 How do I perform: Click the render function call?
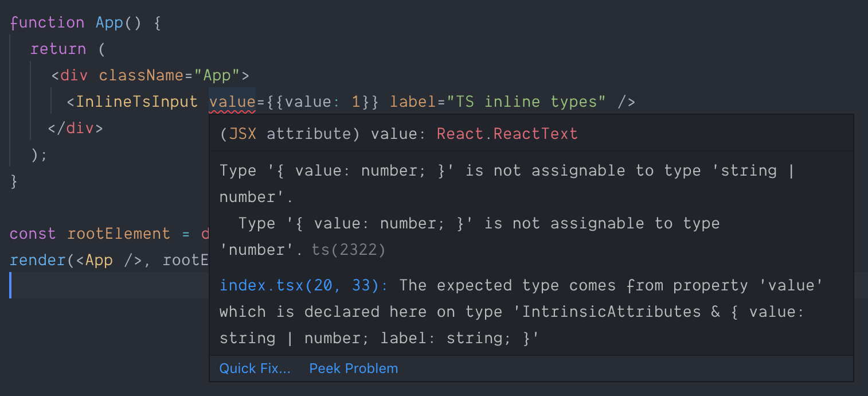(x=38, y=259)
